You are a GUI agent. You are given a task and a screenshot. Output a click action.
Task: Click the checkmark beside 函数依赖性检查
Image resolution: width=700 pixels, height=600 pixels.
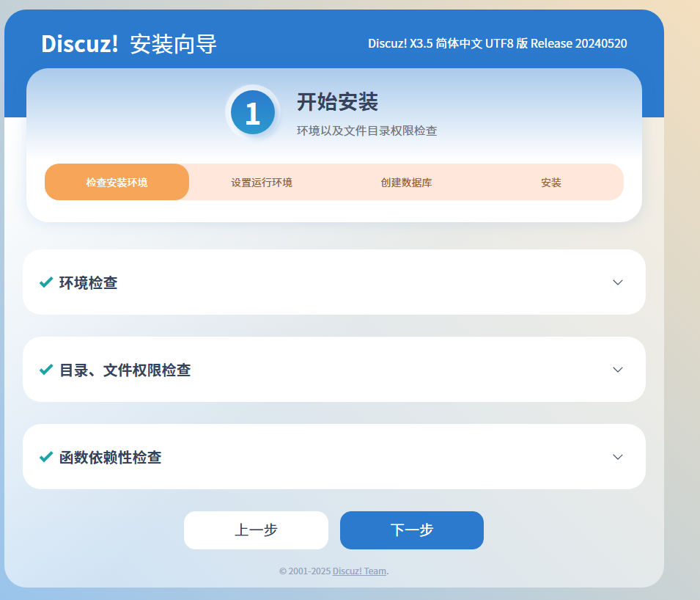(x=46, y=456)
